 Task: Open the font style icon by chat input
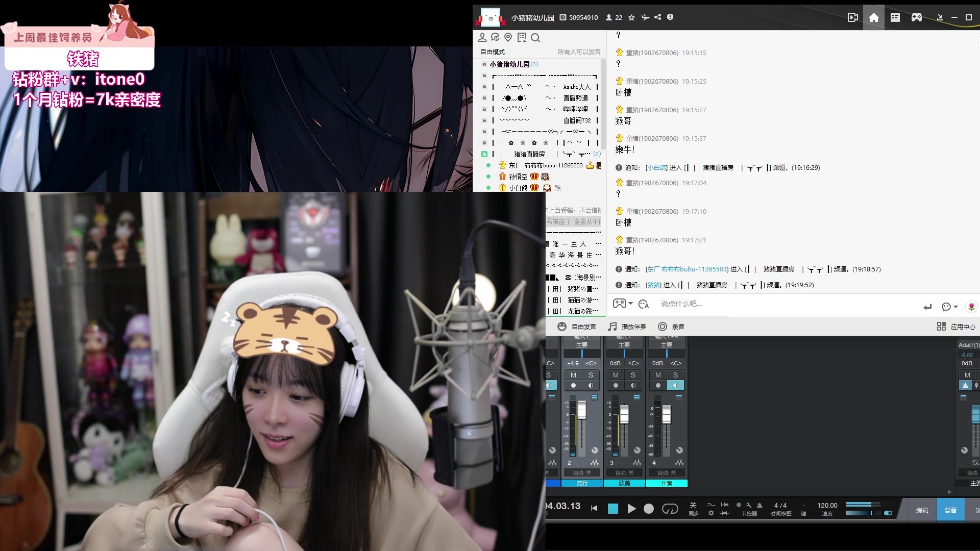tap(644, 304)
